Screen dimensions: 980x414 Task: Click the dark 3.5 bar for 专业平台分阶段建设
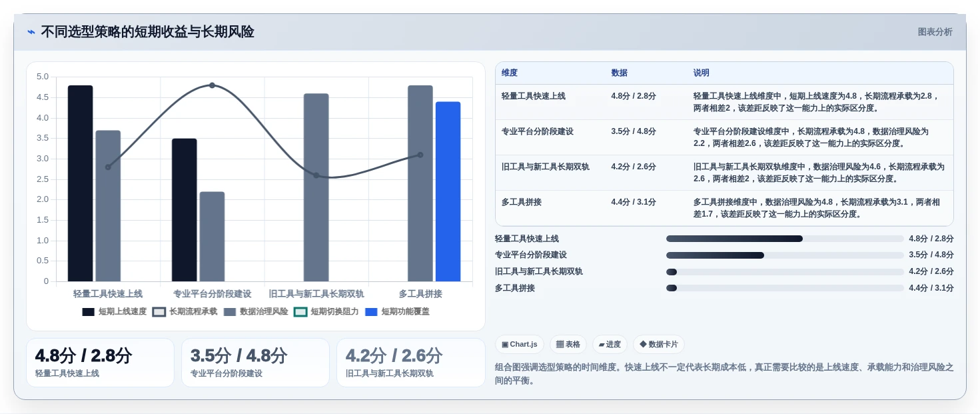coord(184,210)
